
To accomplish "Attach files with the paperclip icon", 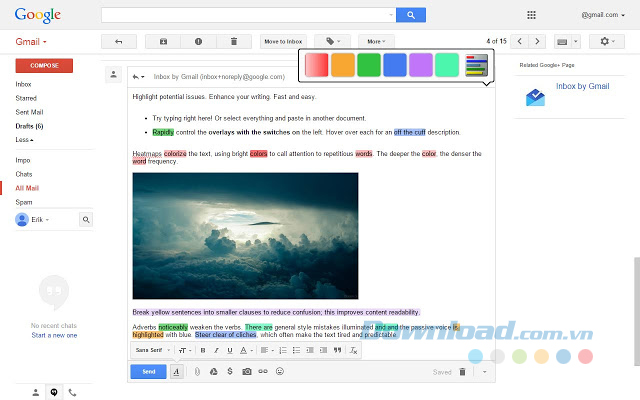I will click(x=197, y=372).
